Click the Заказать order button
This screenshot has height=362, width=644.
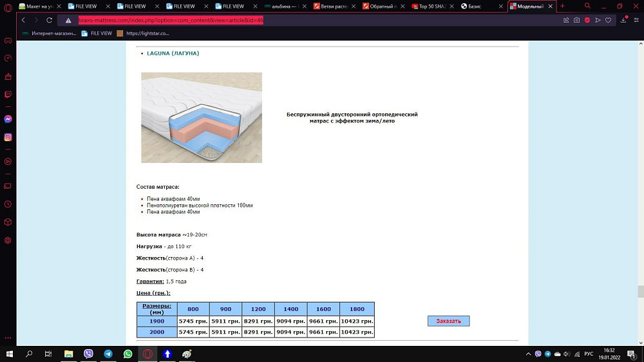click(x=448, y=321)
